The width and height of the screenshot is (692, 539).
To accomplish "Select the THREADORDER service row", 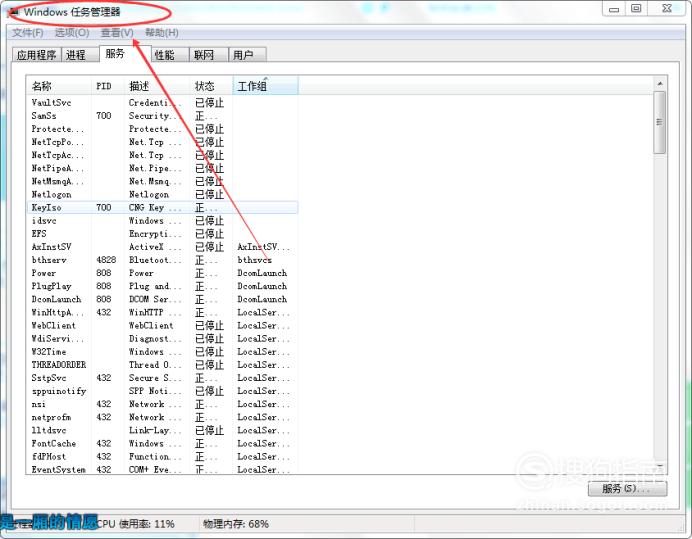I will point(162,365).
